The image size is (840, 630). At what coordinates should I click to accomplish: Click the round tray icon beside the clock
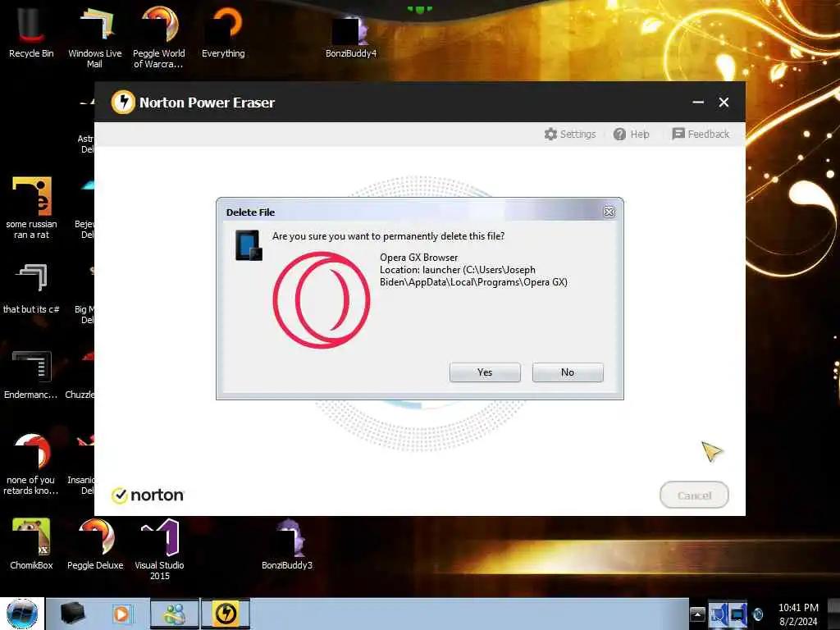(758, 614)
